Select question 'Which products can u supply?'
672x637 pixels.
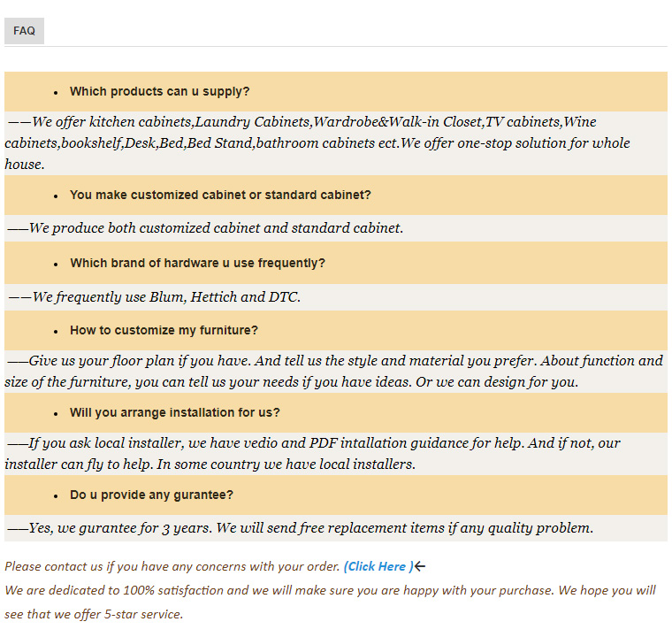pos(159,91)
